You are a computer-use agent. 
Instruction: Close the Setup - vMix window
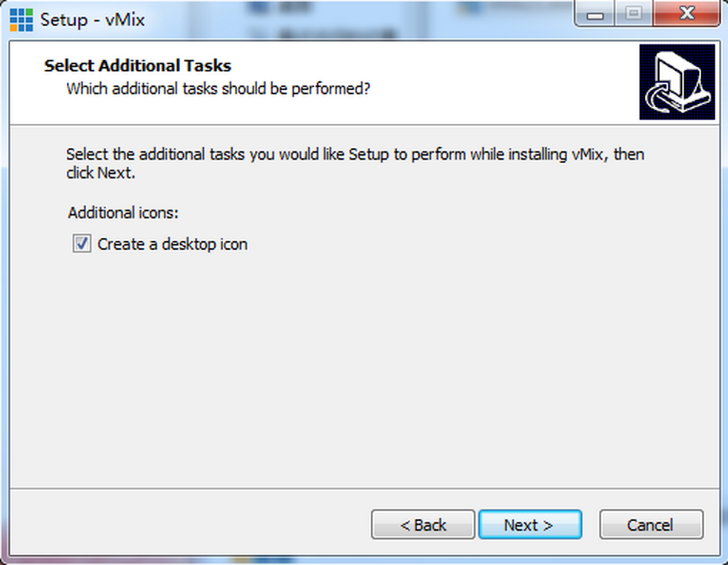[x=686, y=14]
